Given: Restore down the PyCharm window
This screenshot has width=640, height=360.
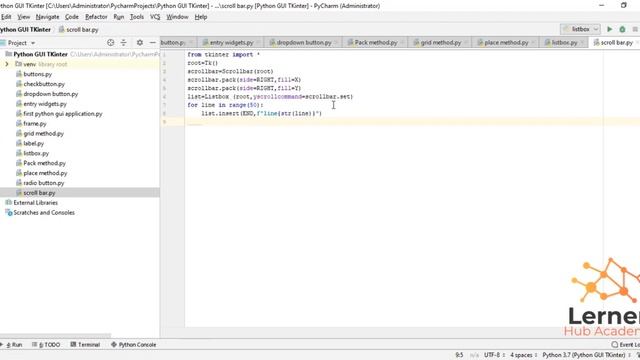Looking at the screenshot, I should 623,6.
